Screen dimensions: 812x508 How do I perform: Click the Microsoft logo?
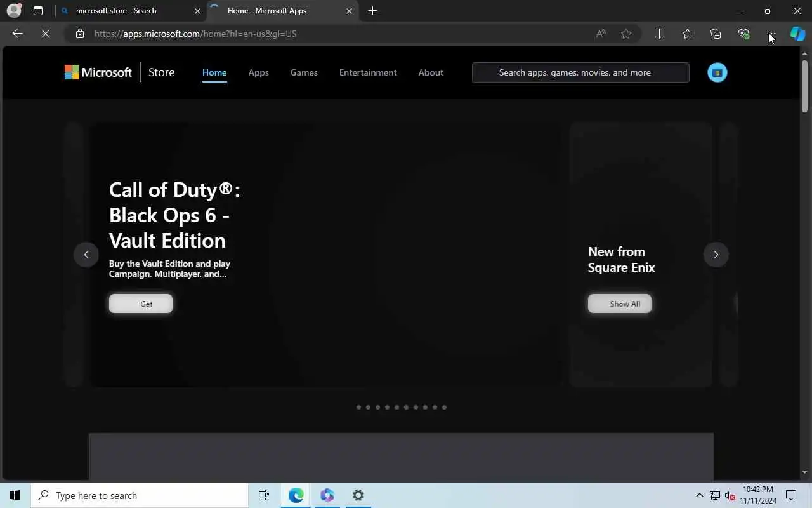[98, 72]
